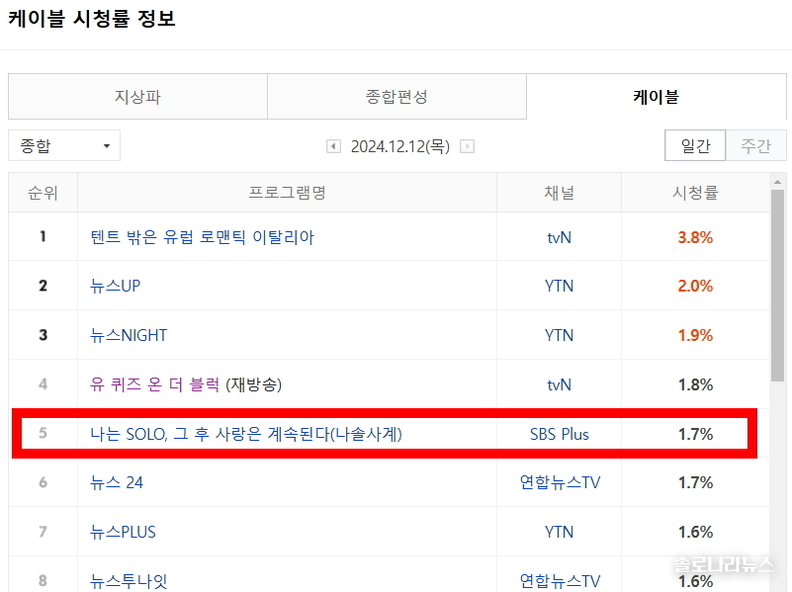
Task: Click the ratings table scrollbar thumb
Action: point(777,285)
